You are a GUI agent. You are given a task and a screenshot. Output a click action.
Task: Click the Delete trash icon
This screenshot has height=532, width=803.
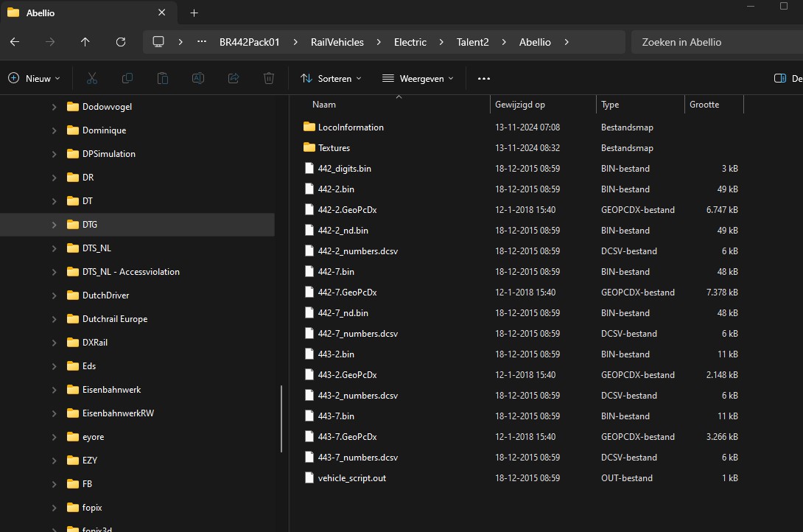(269, 78)
